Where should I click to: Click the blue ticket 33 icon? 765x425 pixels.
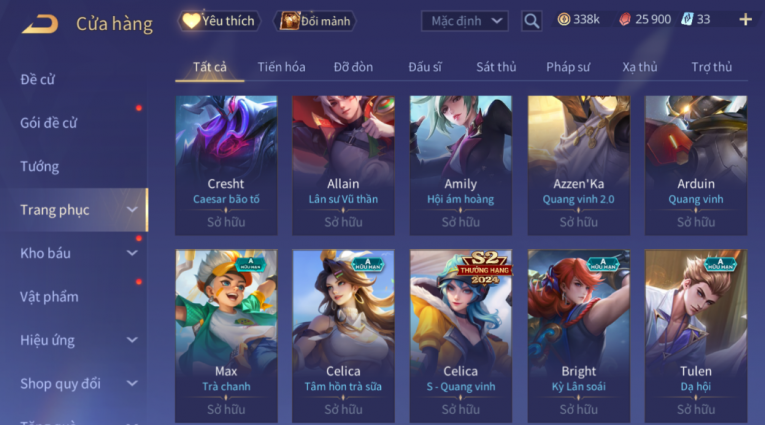[x=687, y=20]
